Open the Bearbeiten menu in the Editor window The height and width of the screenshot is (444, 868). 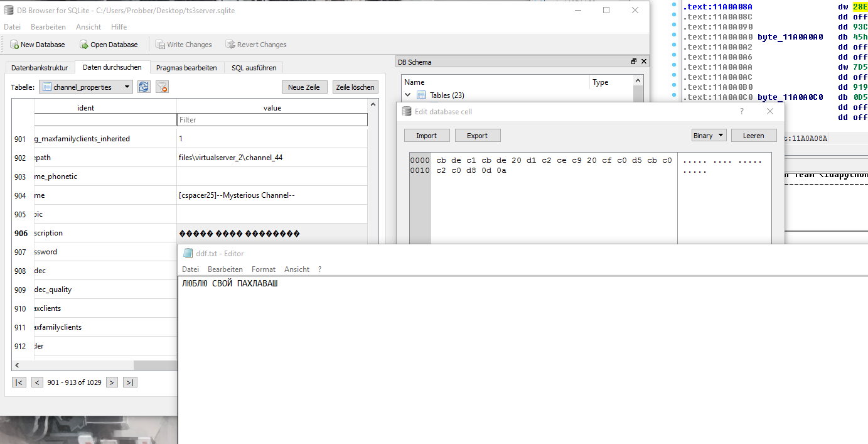pos(225,269)
